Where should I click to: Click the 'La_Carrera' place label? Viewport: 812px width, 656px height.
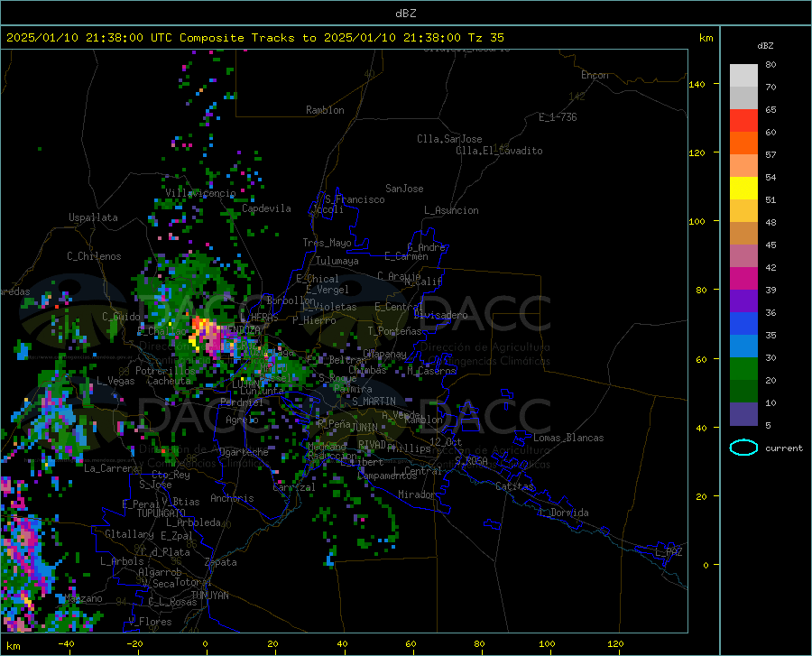(111, 468)
